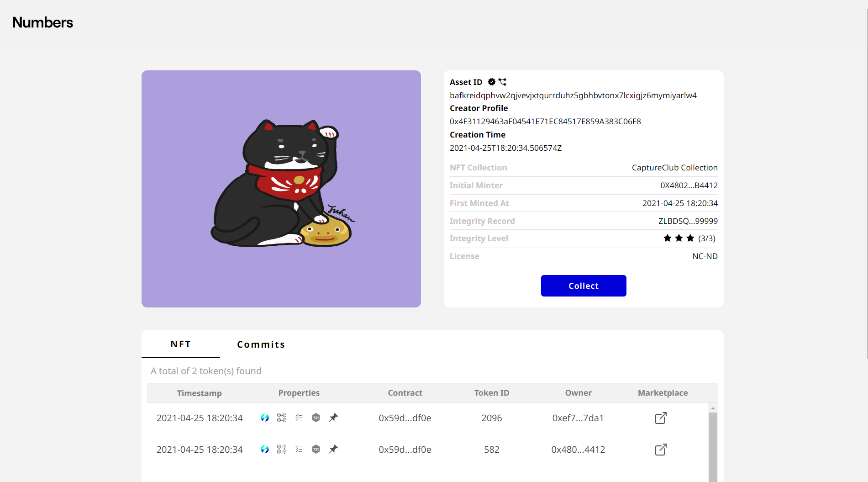Open Initial Minter 0X4802...B4412
The width and height of the screenshot is (868, 482).
[689, 185]
